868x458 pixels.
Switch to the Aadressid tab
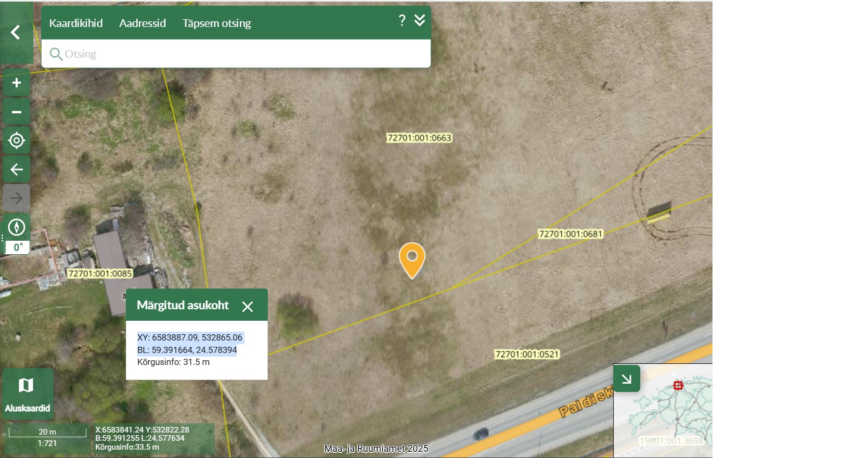(142, 23)
